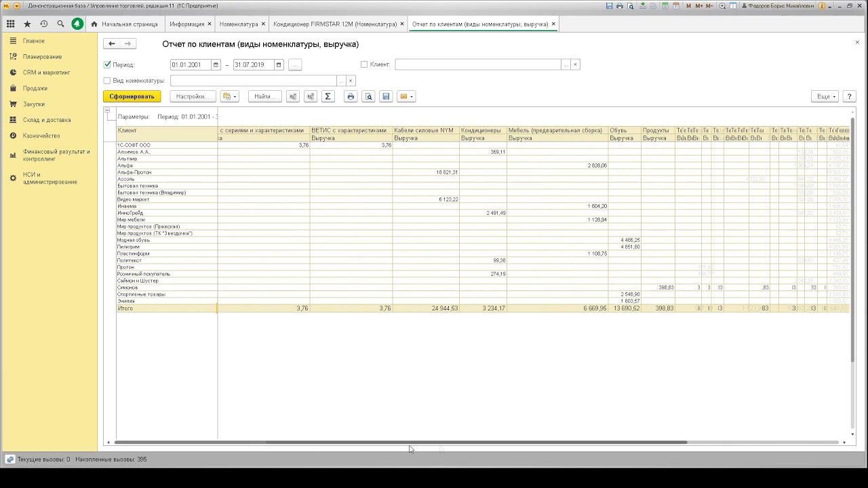The width and height of the screenshot is (868, 488).
Task: Open the period start date calendar picker
Action: (x=216, y=64)
